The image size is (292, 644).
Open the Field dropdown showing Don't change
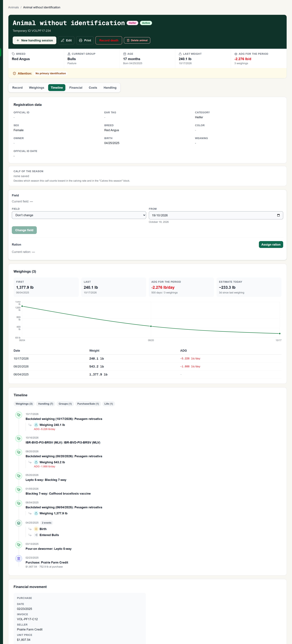pos(79,215)
